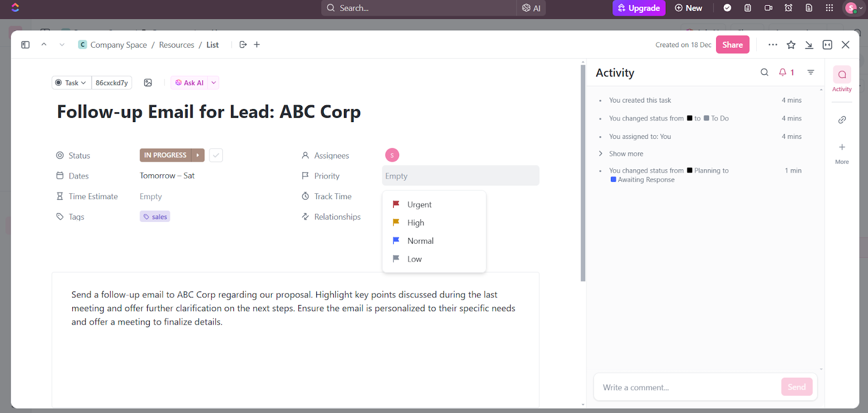
Task: Toggle the task sidebar layout icon
Action: (x=25, y=45)
